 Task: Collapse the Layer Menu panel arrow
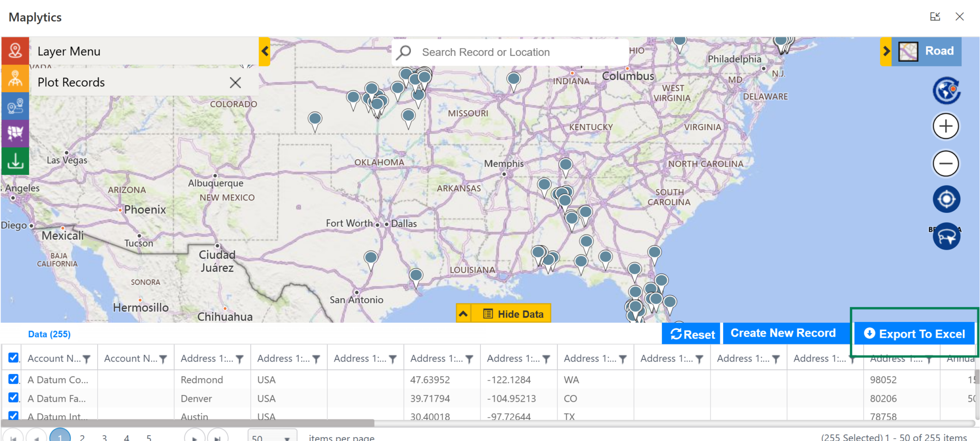265,51
